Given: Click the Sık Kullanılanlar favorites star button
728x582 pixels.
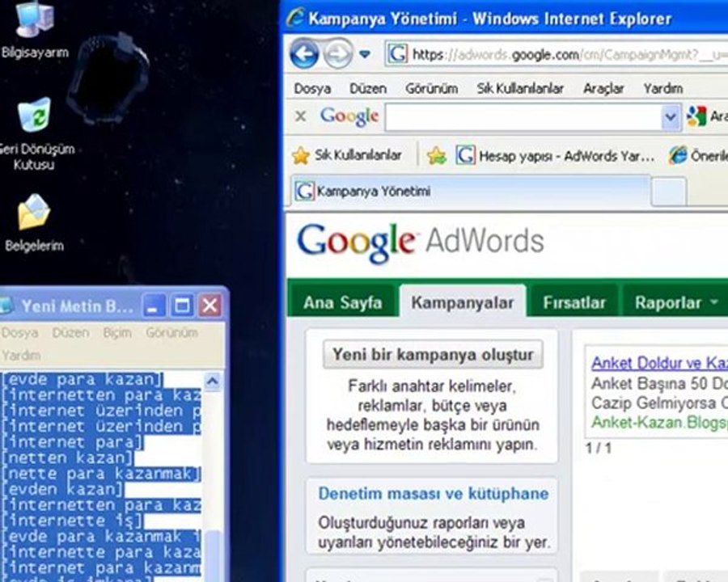Looking at the screenshot, I should pos(346,155).
